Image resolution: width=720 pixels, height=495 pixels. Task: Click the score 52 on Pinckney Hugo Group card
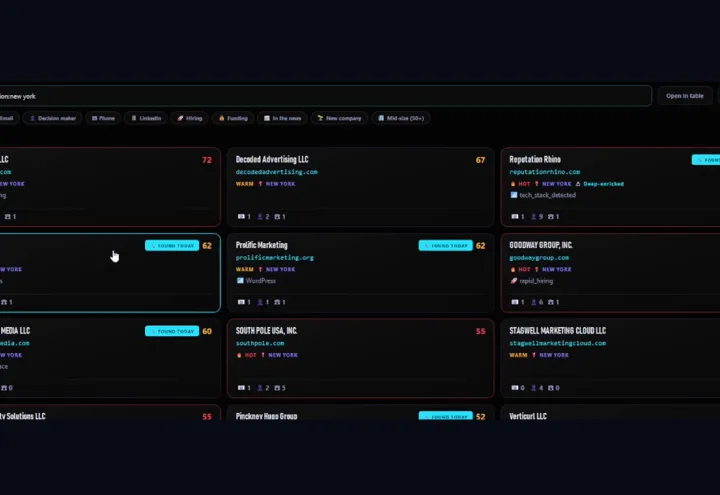(x=480, y=416)
